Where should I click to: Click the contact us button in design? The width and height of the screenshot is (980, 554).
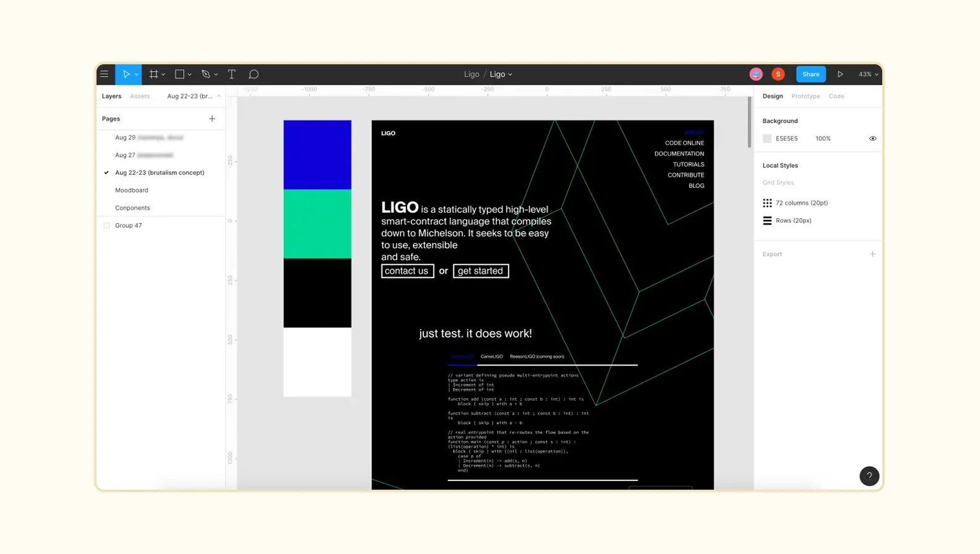pyautogui.click(x=407, y=271)
